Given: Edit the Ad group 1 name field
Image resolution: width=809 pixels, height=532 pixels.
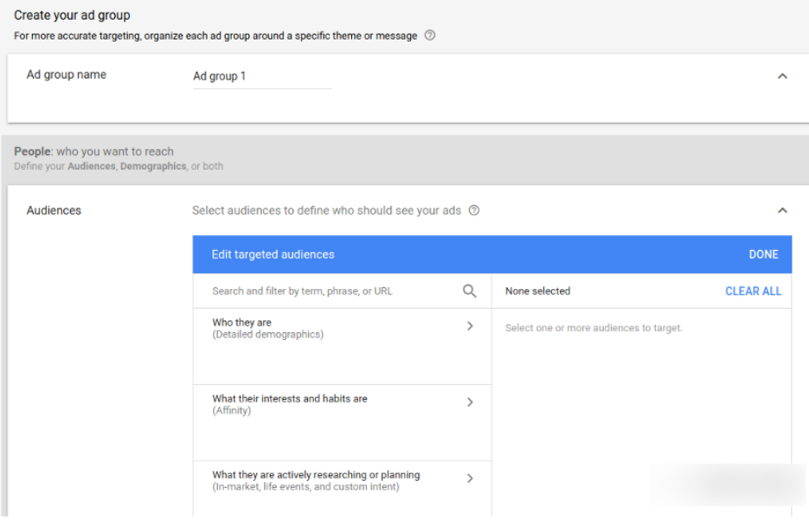Looking at the screenshot, I should click(x=261, y=76).
